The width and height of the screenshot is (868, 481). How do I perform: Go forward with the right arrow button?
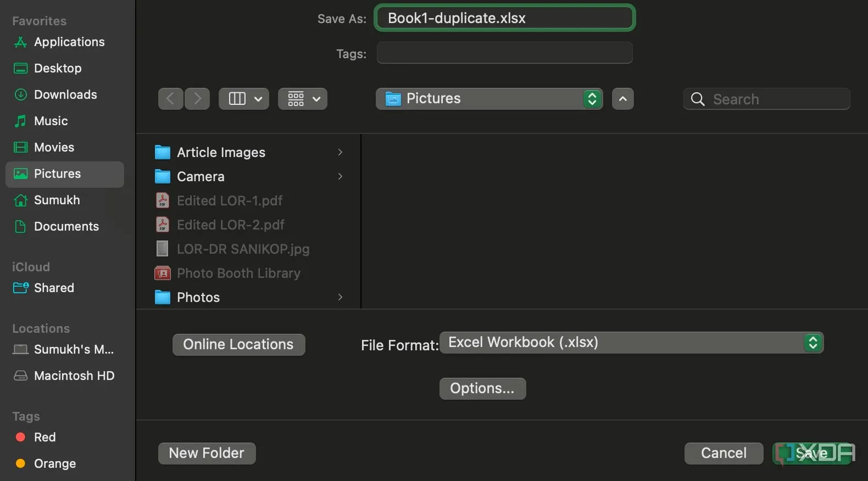click(197, 99)
